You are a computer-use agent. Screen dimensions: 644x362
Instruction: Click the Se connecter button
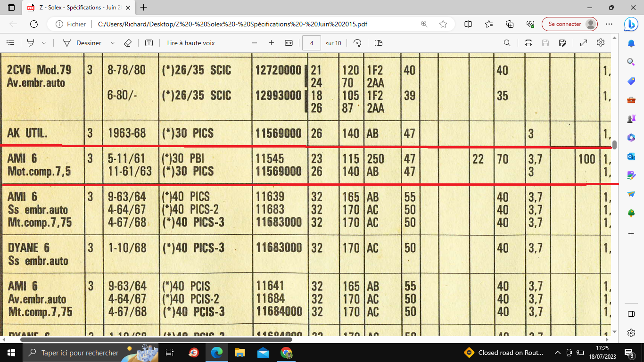click(570, 24)
